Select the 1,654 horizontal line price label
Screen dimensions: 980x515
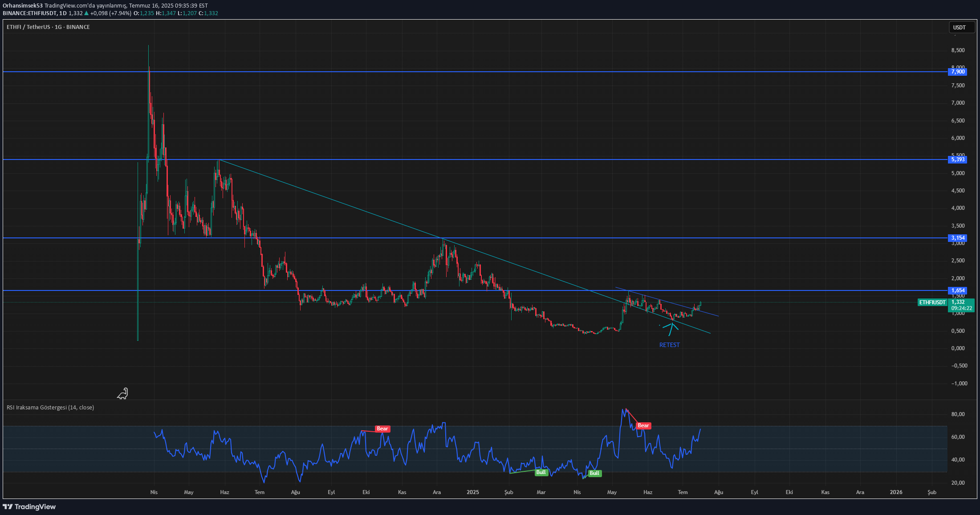point(958,290)
